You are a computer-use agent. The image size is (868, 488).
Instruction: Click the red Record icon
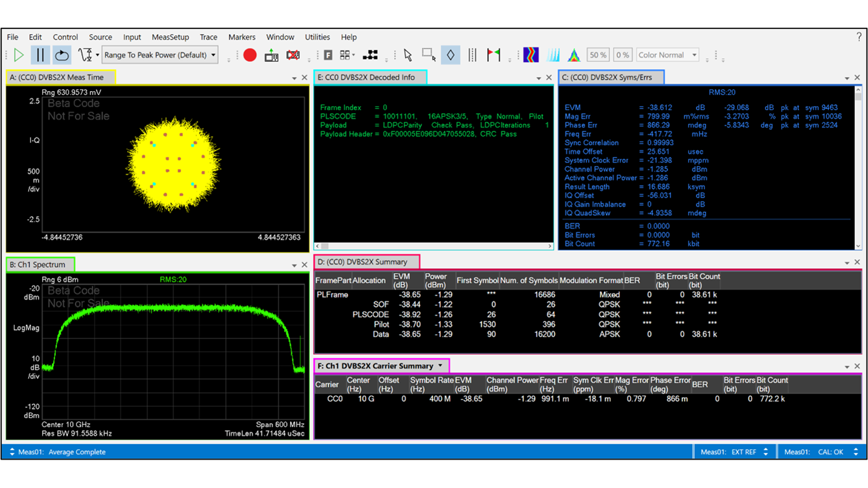pos(250,55)
